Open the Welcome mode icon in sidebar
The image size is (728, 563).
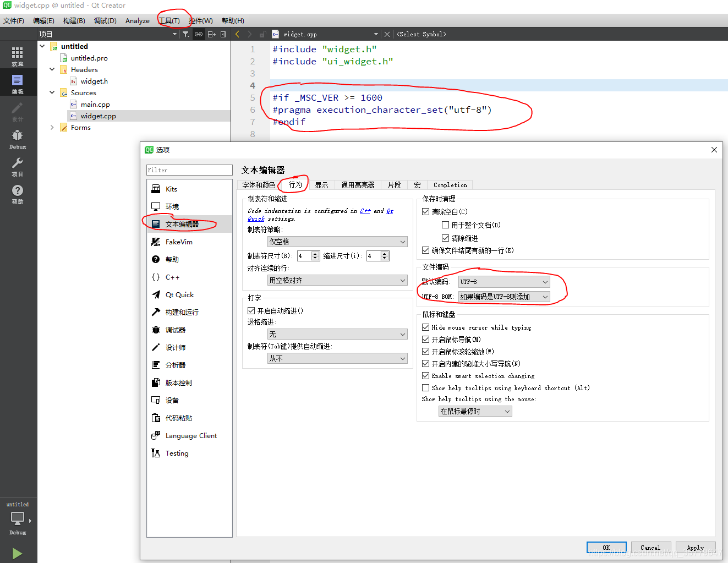coord(18,56)
